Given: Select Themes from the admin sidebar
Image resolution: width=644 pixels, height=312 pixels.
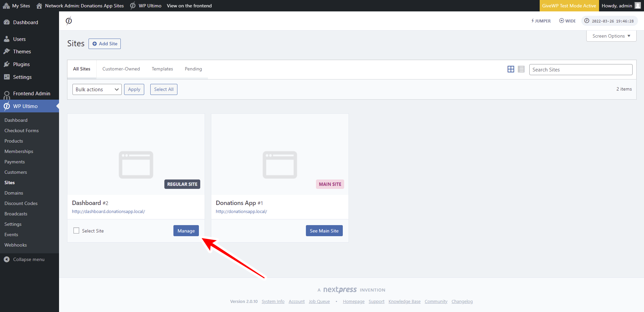Looking at the screenshot, I should click(x=22, y=51).
